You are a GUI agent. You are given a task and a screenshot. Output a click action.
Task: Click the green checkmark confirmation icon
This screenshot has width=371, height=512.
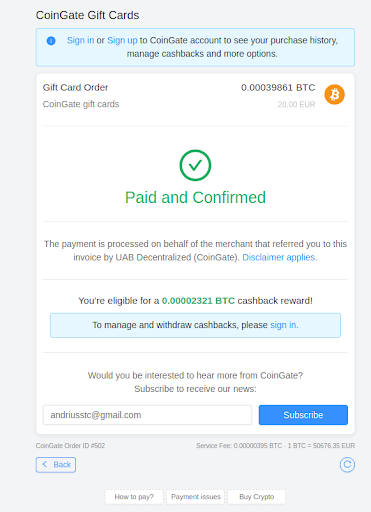pyautogui.click(x=195, y=165)
